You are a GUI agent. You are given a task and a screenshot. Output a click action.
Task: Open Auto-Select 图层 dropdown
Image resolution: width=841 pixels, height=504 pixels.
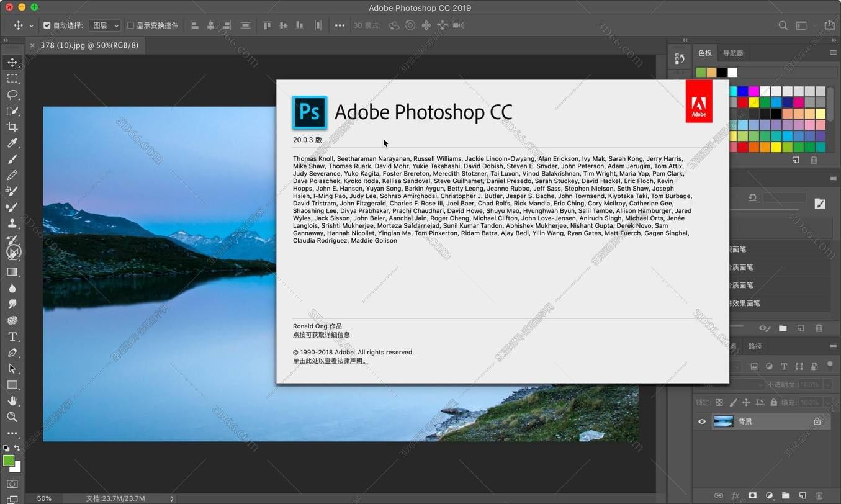(105, 25)
